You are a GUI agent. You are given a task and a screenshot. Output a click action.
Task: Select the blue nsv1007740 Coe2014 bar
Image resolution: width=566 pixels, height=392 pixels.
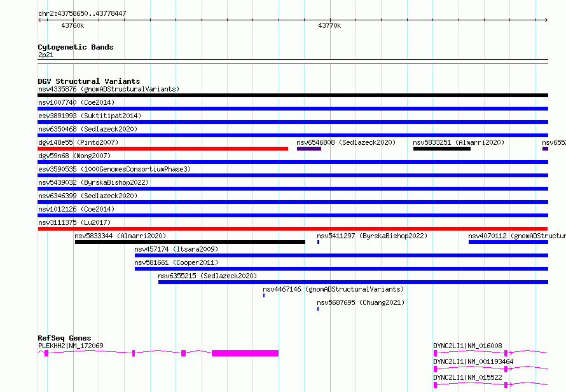[x=293, y=109]
